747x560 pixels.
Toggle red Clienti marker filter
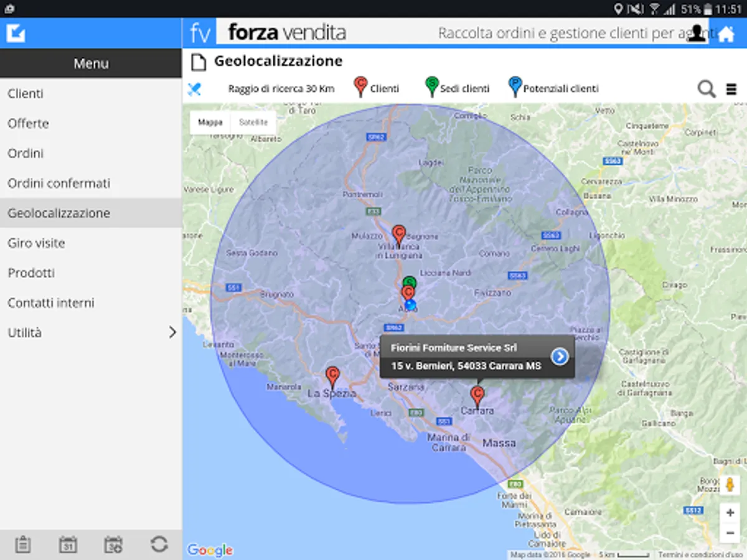pos(360,87)
